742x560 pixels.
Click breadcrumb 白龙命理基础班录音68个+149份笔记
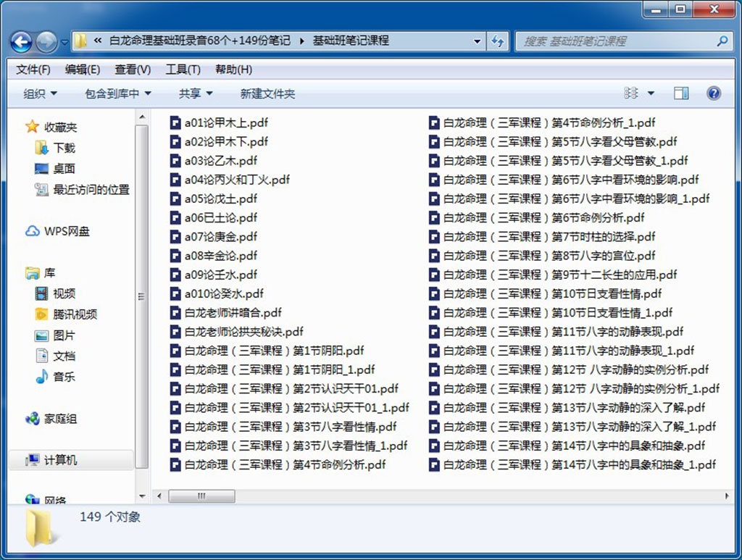coord(200,41)
